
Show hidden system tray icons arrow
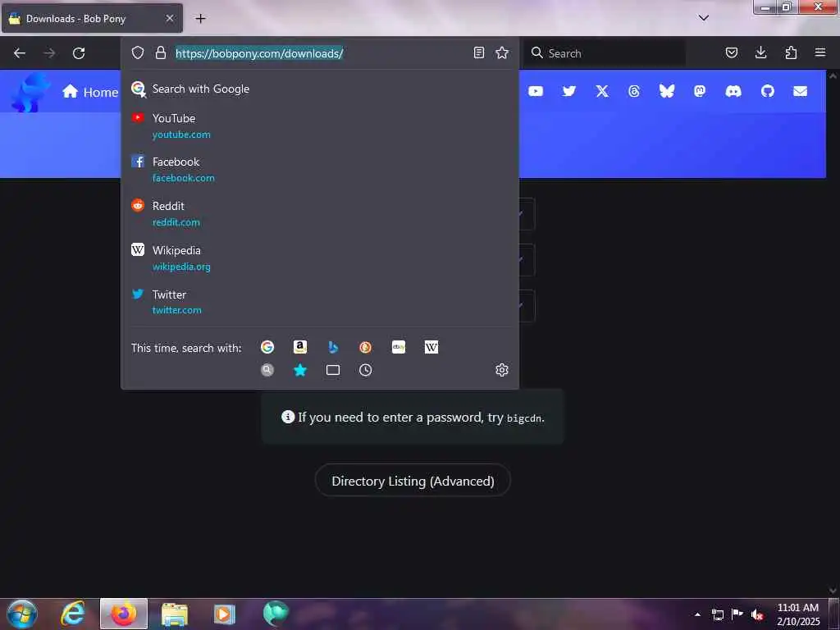click(697, 614)
